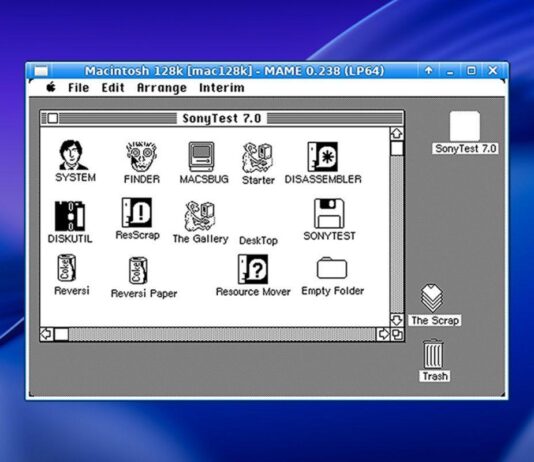Viewport: 534px width, 462px height.
Task: Click the MAME window system menu icon
Action: 41,71
